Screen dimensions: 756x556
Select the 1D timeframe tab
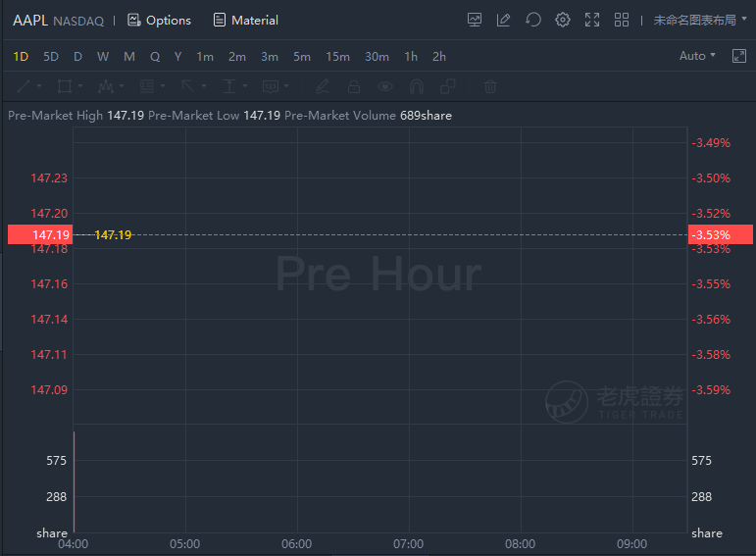click(x=21, y=57)
